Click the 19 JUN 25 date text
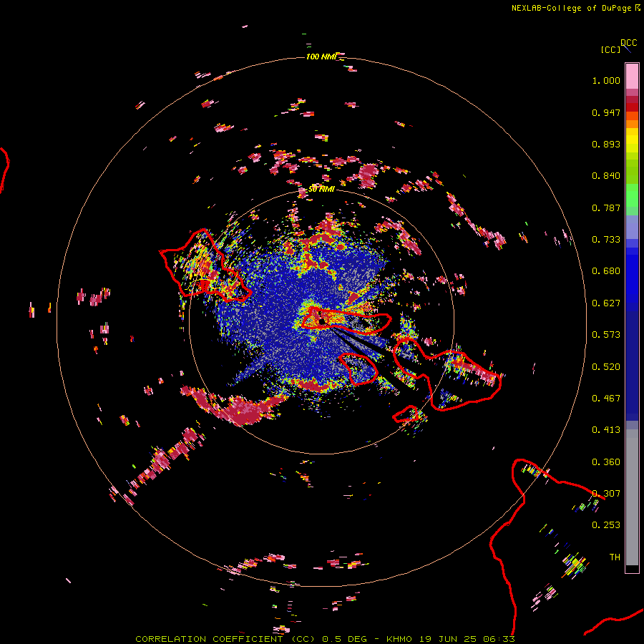This screenshot has height=644, width=644. [448, 639]
